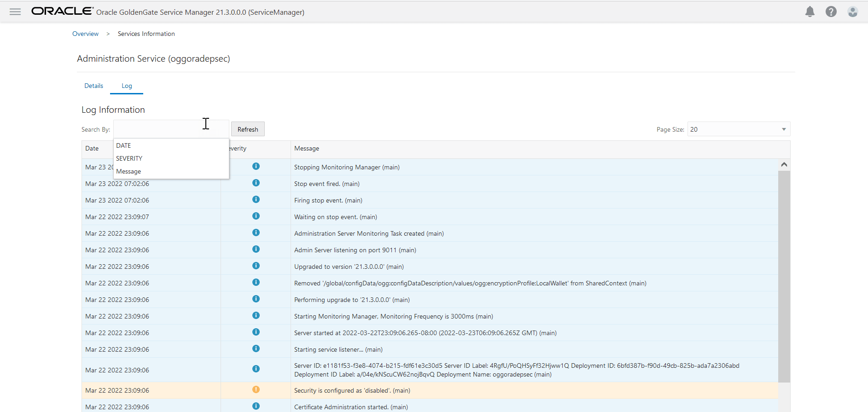Click info icon for Admin Server listening row

(256, 250)
